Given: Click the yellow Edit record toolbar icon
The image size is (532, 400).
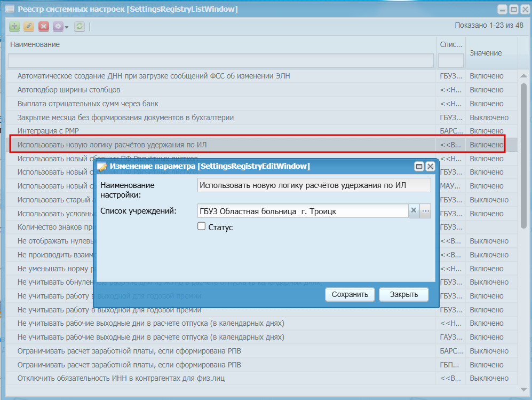Looking at the screenshot, I should (x=29, y=27).
